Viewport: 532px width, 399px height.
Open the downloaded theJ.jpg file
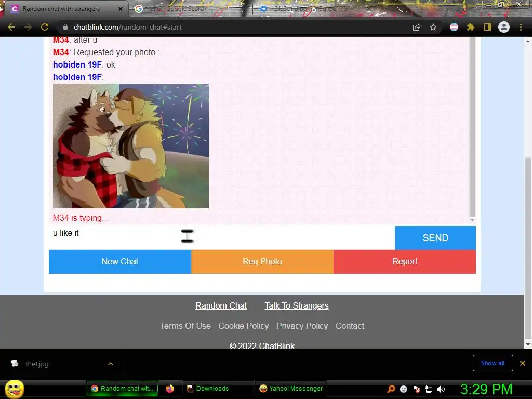[x=37, y=364]
